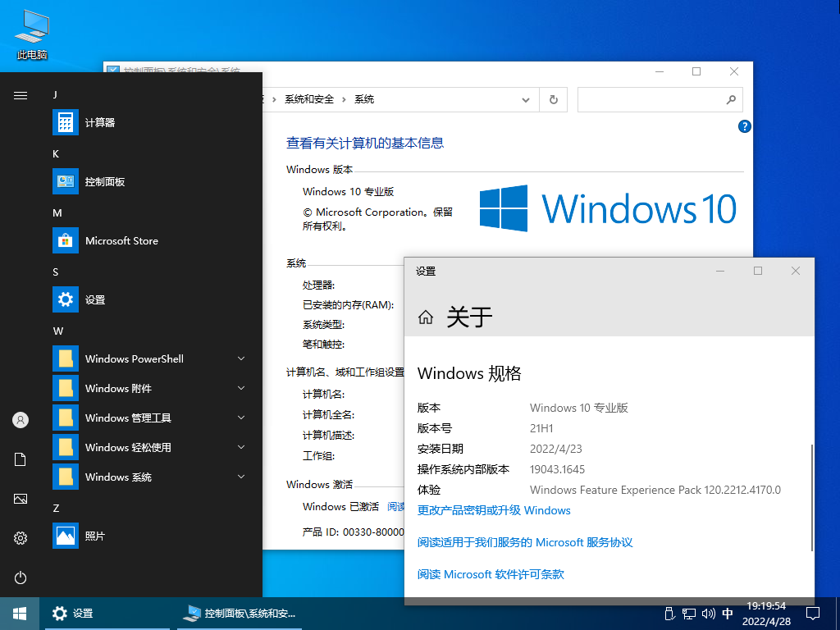Expand Windows 系统 folder chevron
Image resolution: width=840 pixels, height=630 pixels.
241,477
